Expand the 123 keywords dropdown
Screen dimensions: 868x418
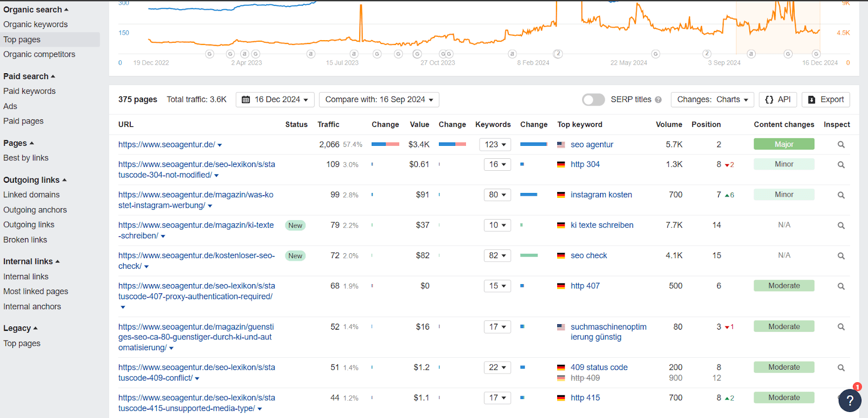coord(496,145)
